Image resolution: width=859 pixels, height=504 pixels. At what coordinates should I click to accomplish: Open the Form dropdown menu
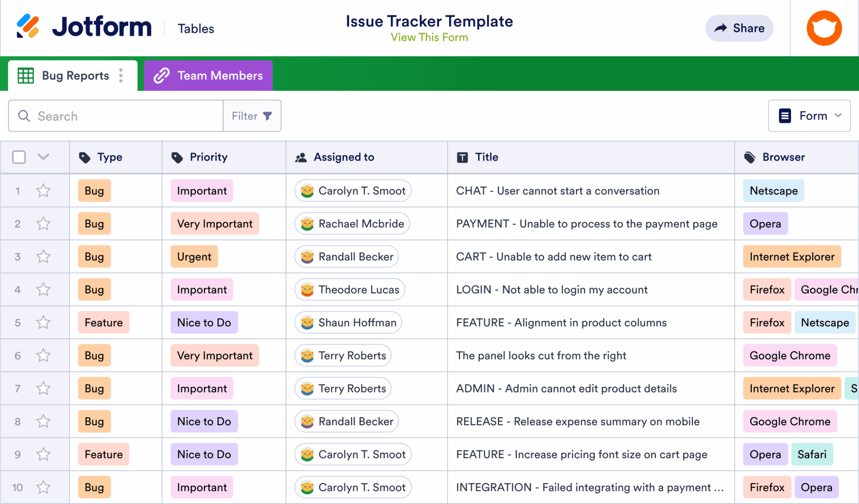[810, 116]
